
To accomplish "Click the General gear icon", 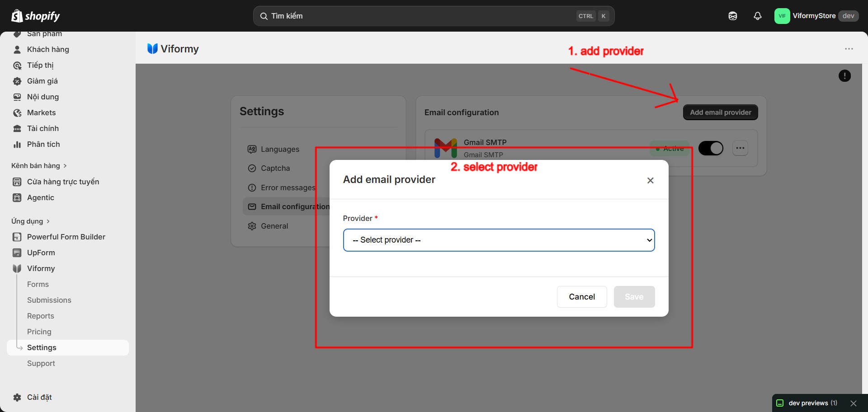I will pyautogui.click(x=252, y=226).
